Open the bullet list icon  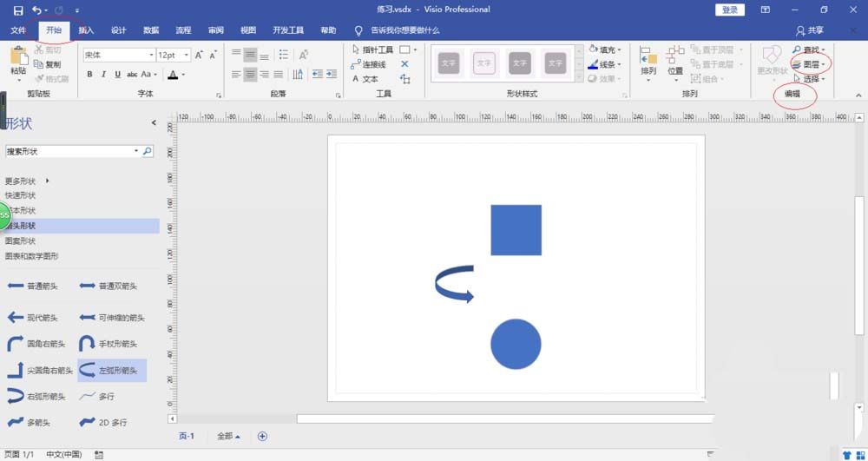coord(284,54)
